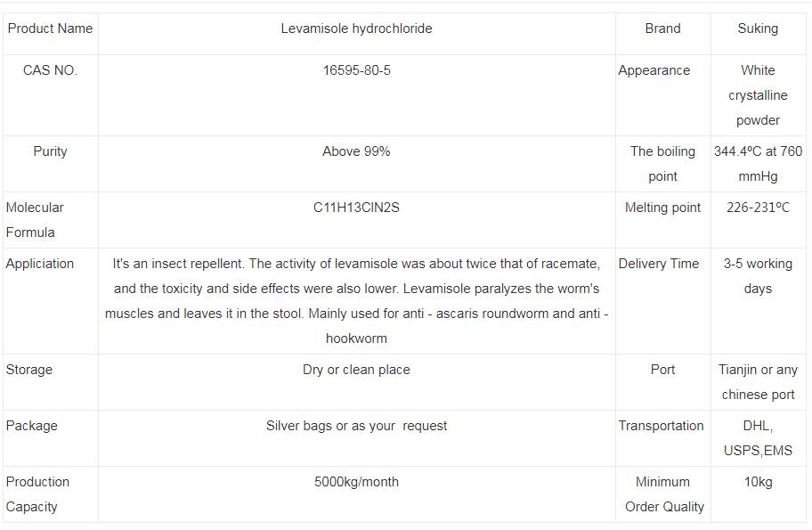Click the '3-5 working days' delivery time
The height and width of the screenshot is (530, 812).
point(758,276)
